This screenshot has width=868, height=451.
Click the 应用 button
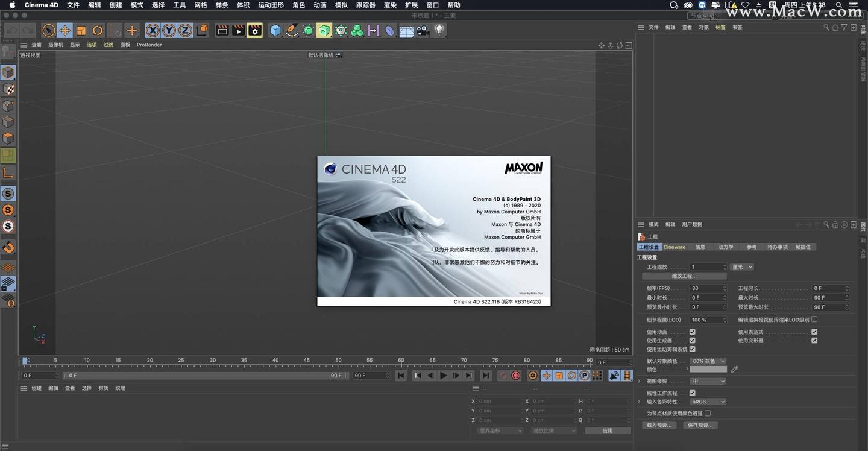(x=608, y=430)
